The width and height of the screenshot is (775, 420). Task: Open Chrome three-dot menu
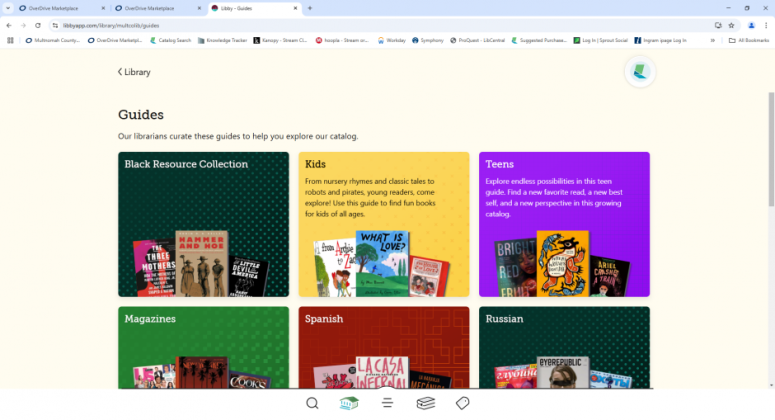click(x=766, y=25)
